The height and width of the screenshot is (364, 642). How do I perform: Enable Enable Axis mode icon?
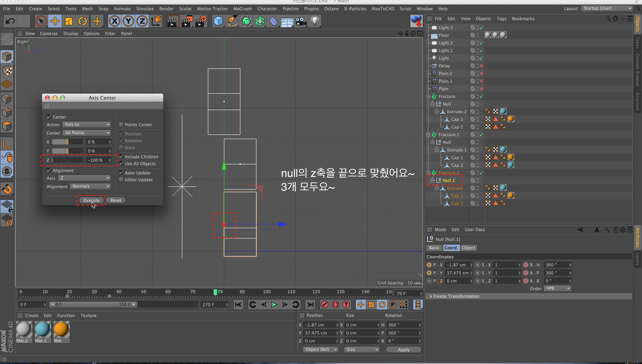click(7, 143)
